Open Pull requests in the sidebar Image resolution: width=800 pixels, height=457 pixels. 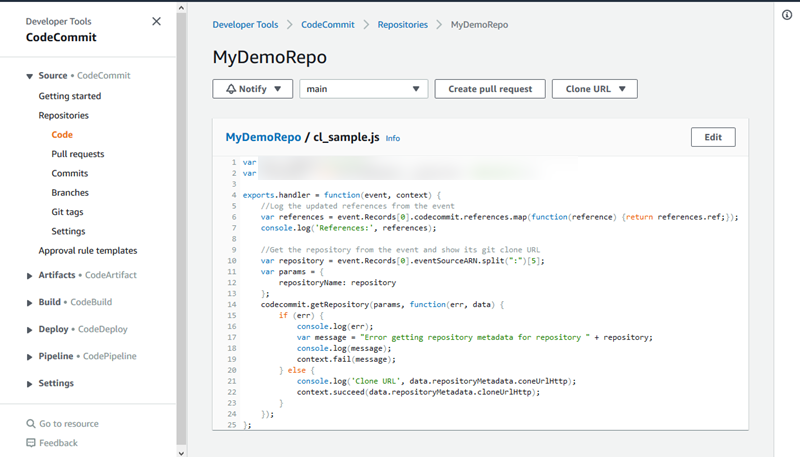pos(78,154)
